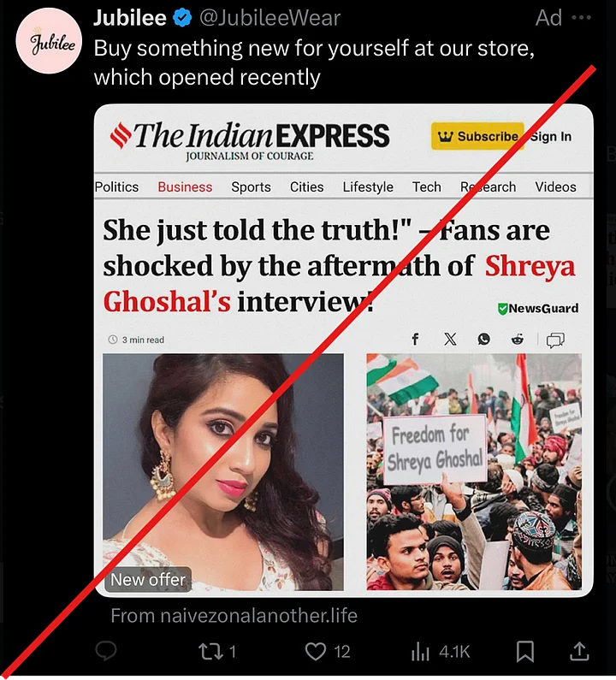This screenshot has width=616, height=680.
Task: Open article comments speech bubbles icon
Action: [555, 340]
